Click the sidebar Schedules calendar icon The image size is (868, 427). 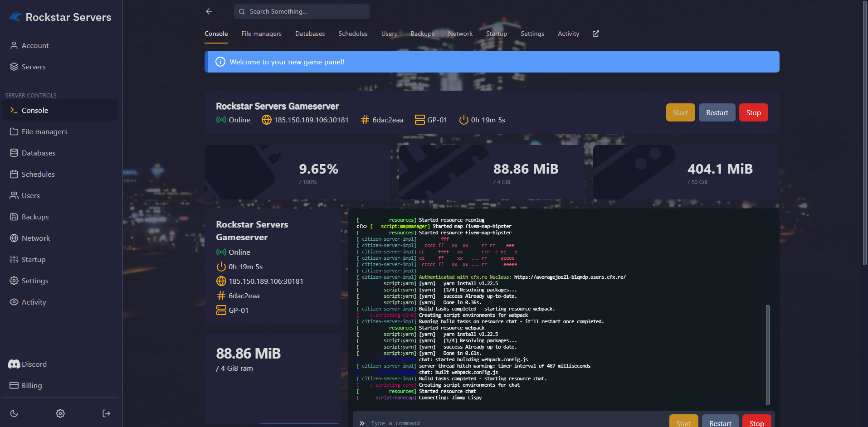coord(14,174)
